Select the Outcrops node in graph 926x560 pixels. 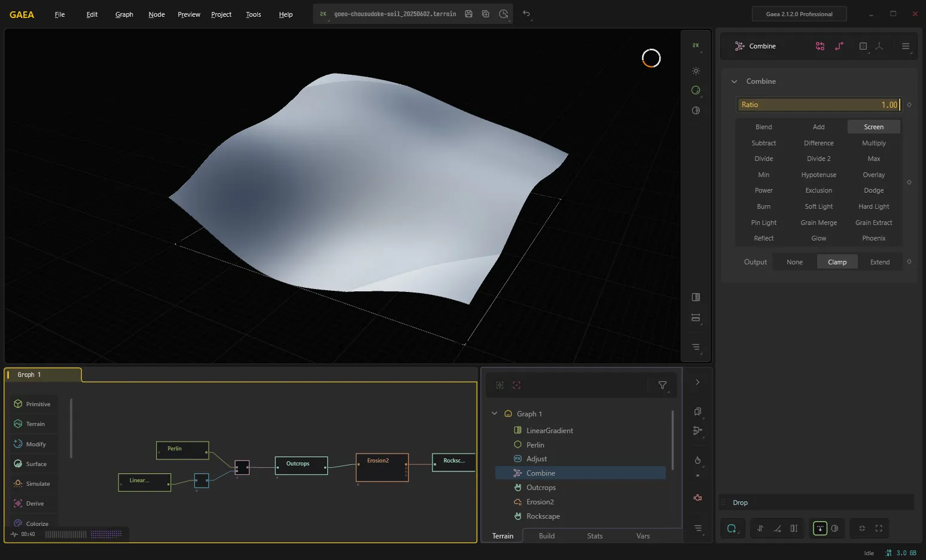tap(301, 465)
